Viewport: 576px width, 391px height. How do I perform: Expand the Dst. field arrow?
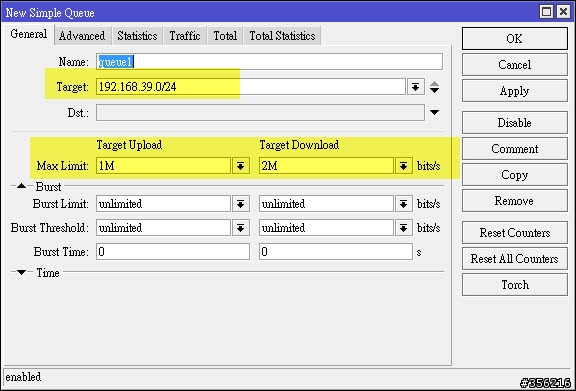435,112
